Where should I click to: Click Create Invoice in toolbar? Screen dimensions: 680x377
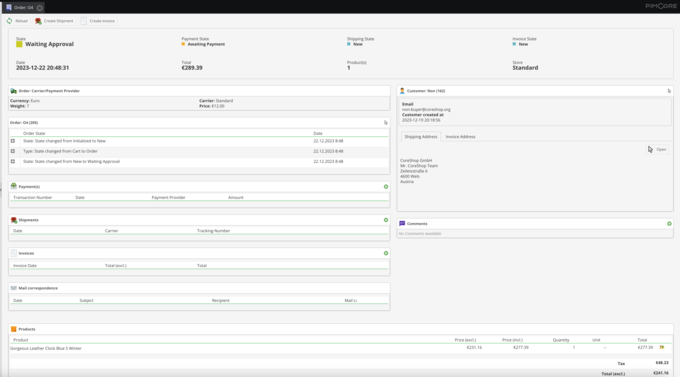coord(98,21)
